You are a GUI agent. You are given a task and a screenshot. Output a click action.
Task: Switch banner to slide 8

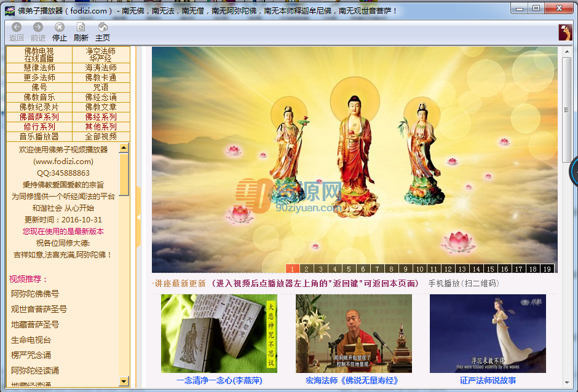click(x=392, y=269)
